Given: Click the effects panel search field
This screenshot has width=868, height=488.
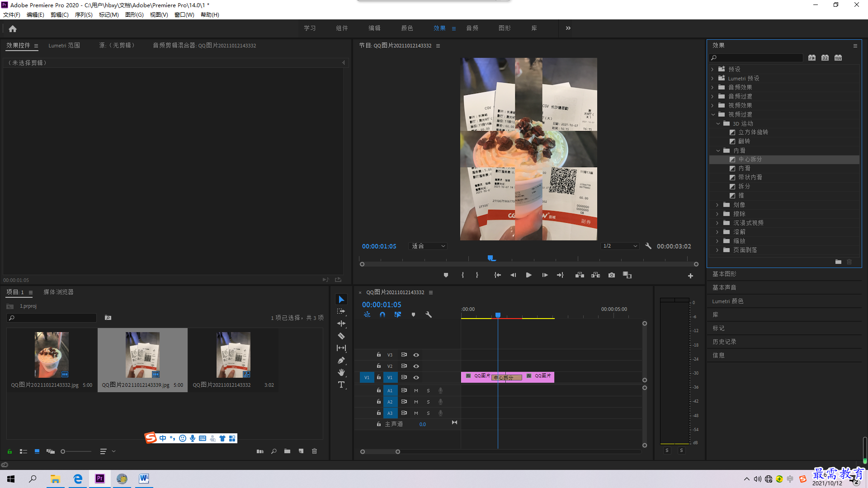Looking at the screenshot, I should 756,58.
